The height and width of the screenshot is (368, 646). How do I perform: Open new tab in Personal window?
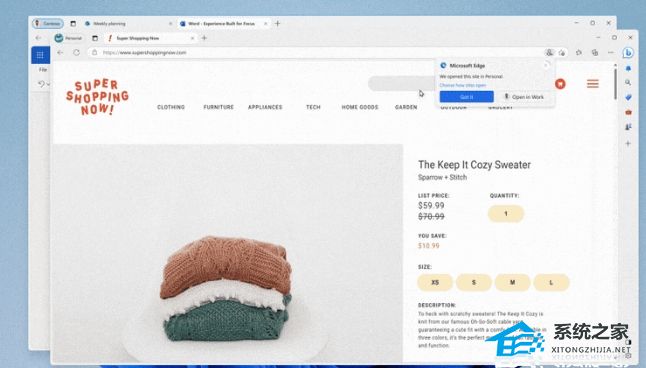click(x=204, y=38)
